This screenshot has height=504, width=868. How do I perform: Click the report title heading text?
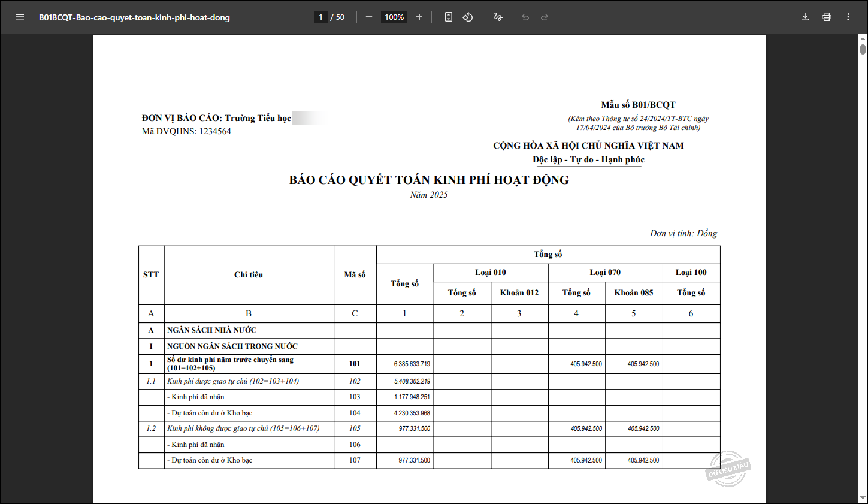click(429, 180)
